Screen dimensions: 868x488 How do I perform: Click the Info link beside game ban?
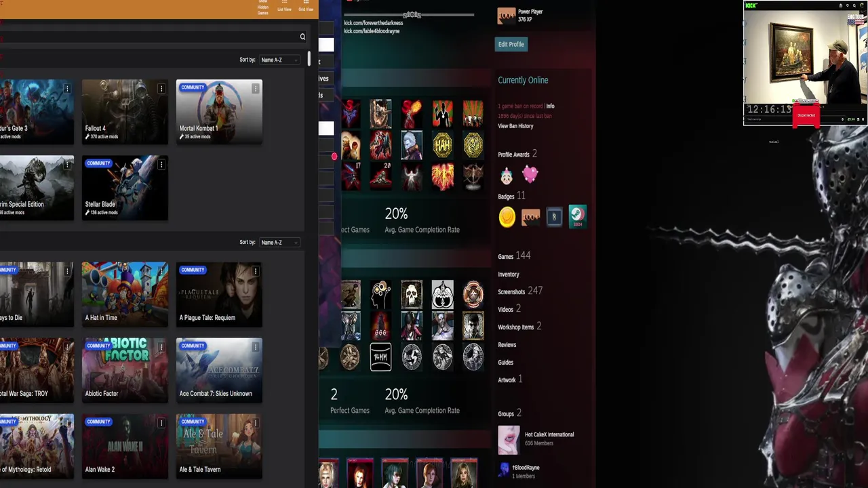click(551, 106)
